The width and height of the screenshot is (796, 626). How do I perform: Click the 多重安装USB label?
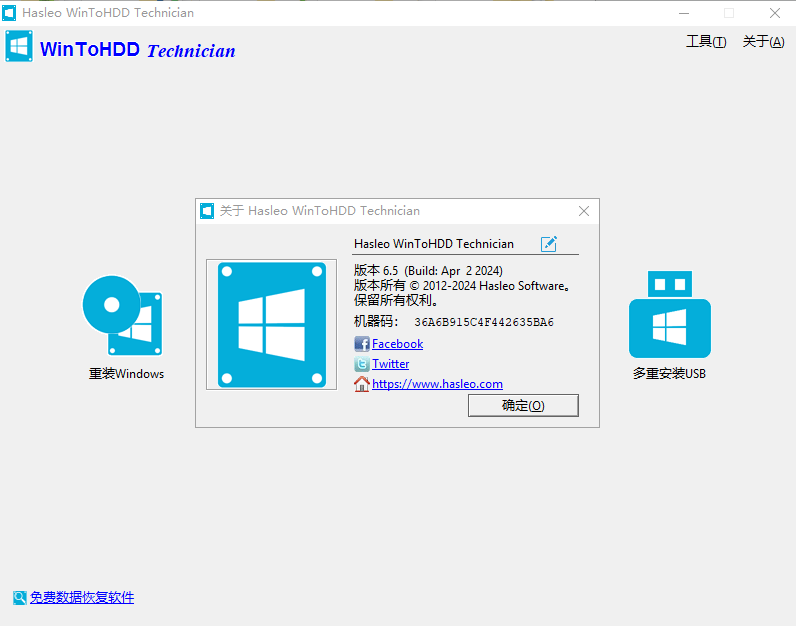pyautogui.click(x=669, y=374)
